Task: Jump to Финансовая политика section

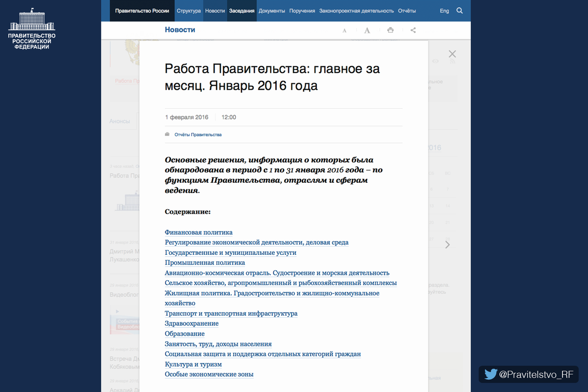Action: (x=198, y=232)
